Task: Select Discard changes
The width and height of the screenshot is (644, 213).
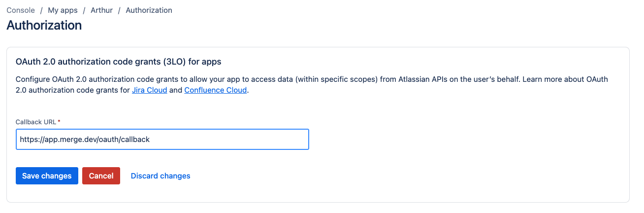Action: (x=161, y=176)
